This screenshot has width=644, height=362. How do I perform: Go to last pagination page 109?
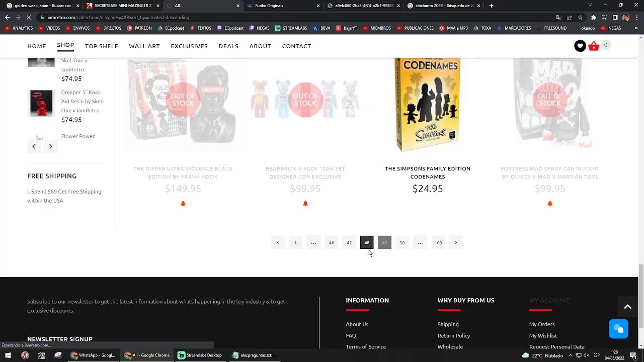[438, 243]
